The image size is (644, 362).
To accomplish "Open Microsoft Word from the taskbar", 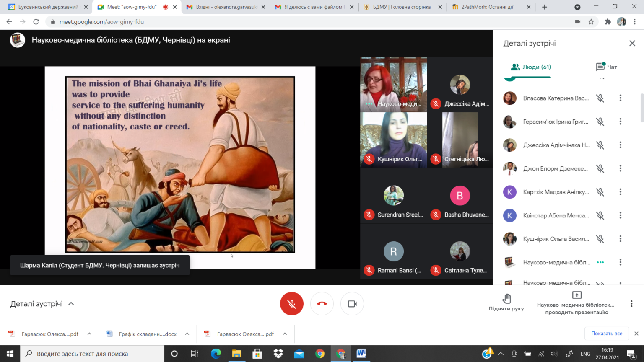I will [361, 354].
